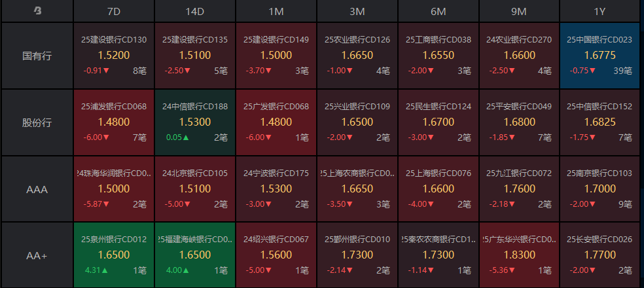644x288 pixels.
Task: Select the 1Y tenor column header
Action: [599, 11]
